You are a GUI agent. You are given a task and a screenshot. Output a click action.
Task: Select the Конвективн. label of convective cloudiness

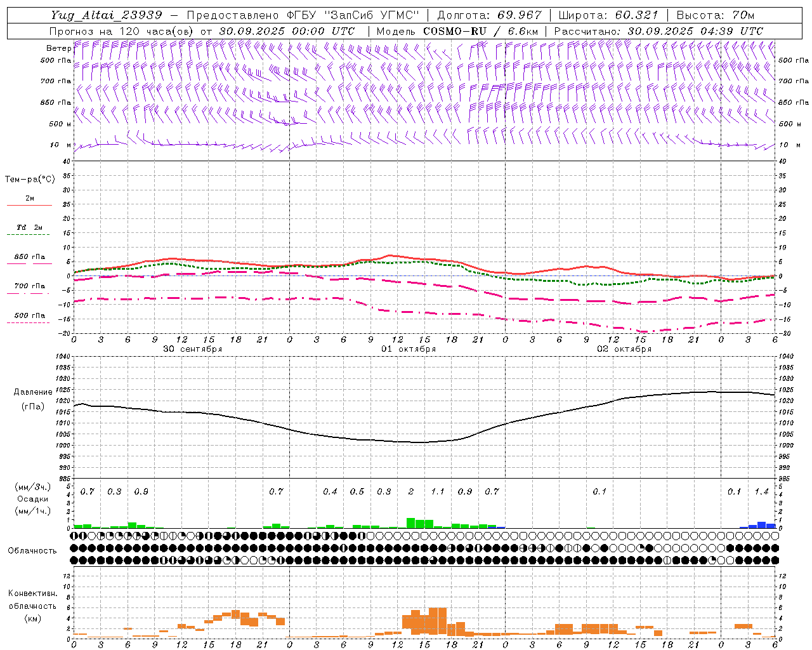(32, 594)
